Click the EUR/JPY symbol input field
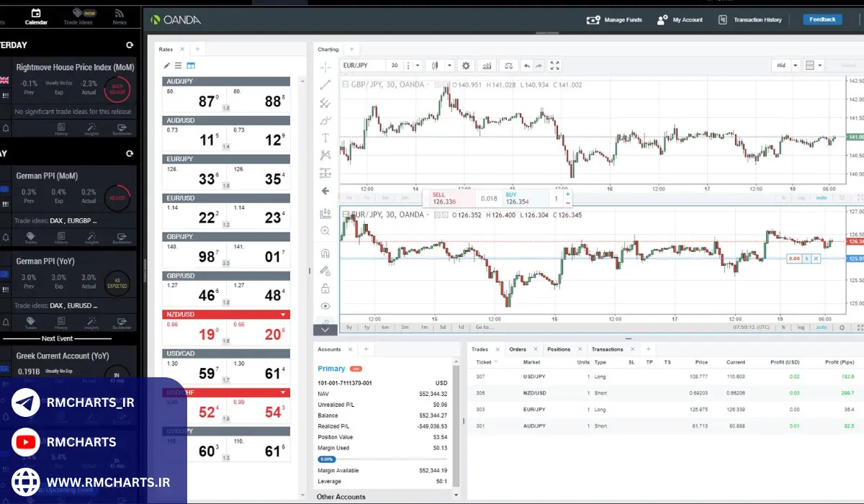Image resolution: width=864 pixels, height=504 pixels. point(363,66)
